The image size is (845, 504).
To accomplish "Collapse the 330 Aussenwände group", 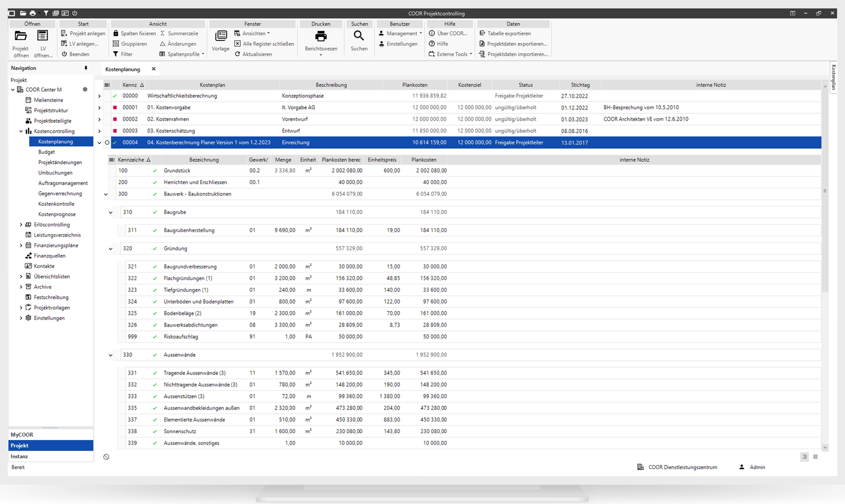I will point(110,355).
